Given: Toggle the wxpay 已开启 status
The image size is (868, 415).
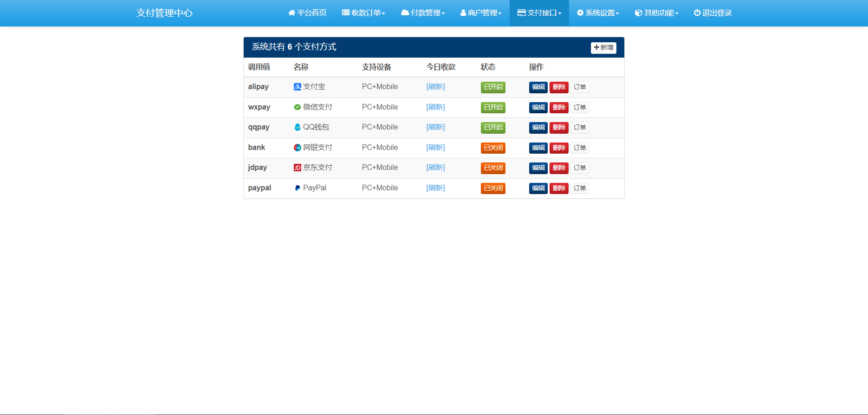Looking at the screenshot, I should [493, 108].
